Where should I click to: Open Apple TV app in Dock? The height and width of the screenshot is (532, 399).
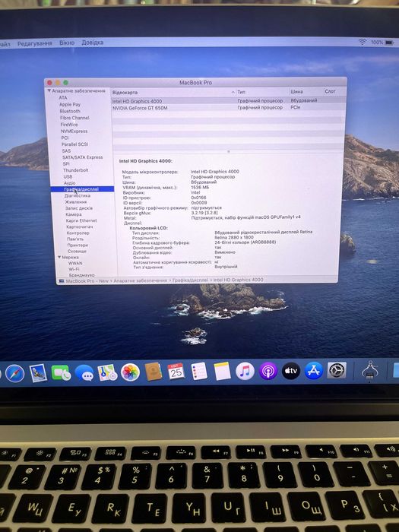291,371
